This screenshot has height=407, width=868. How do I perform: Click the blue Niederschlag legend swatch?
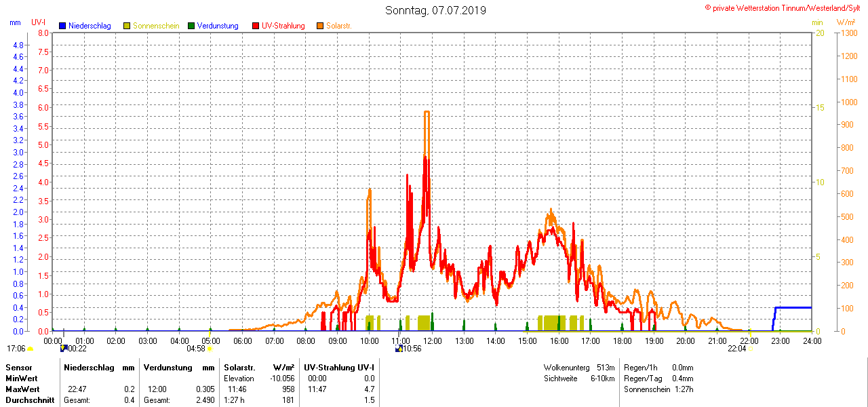point(62,26)
